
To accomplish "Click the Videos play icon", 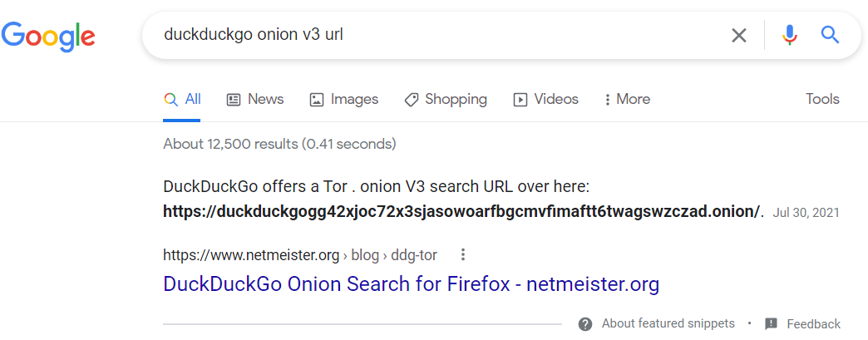I will coord(520,100).
